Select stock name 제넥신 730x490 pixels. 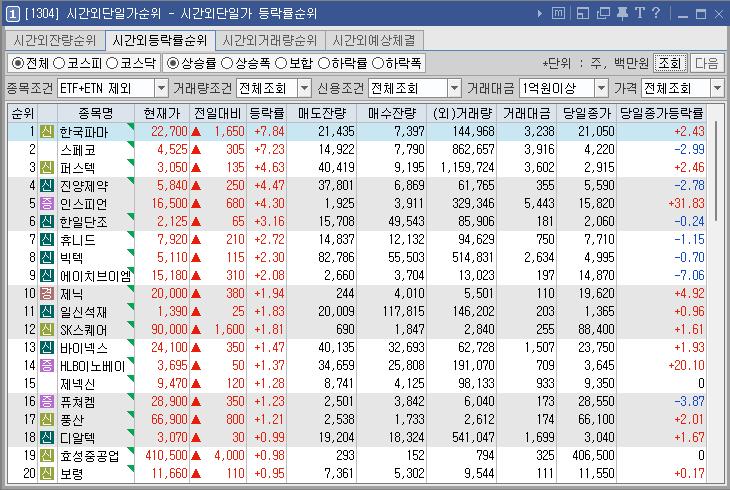[78, 384]
